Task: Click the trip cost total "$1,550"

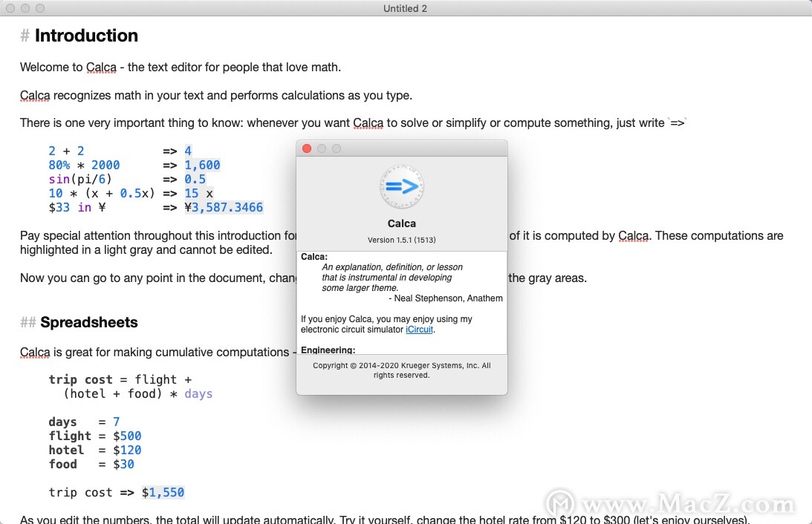Action: 163,492
